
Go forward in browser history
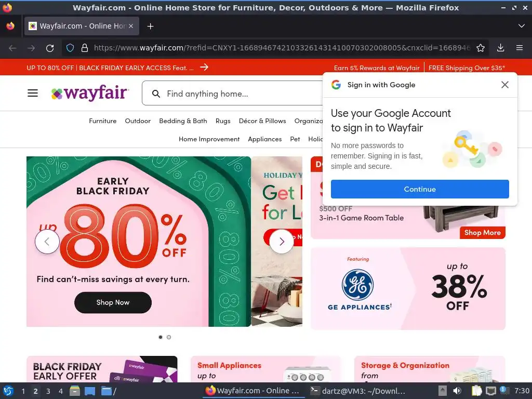31,48
